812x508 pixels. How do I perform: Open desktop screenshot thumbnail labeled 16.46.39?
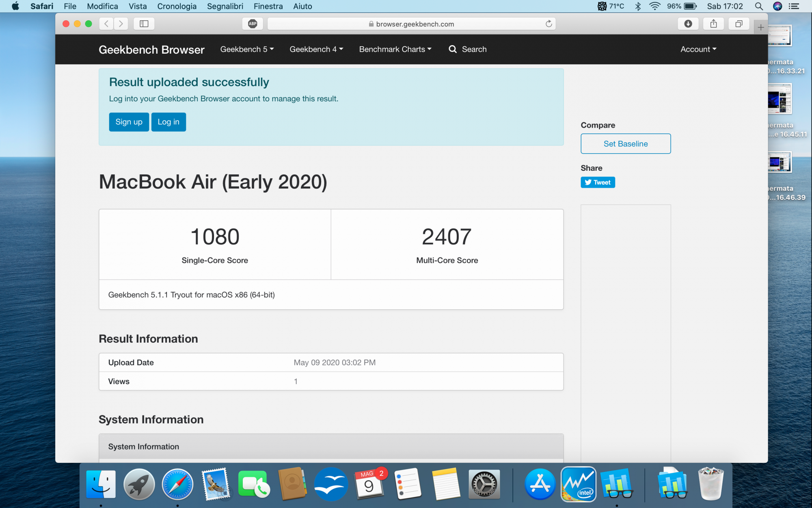click(779, 162)
